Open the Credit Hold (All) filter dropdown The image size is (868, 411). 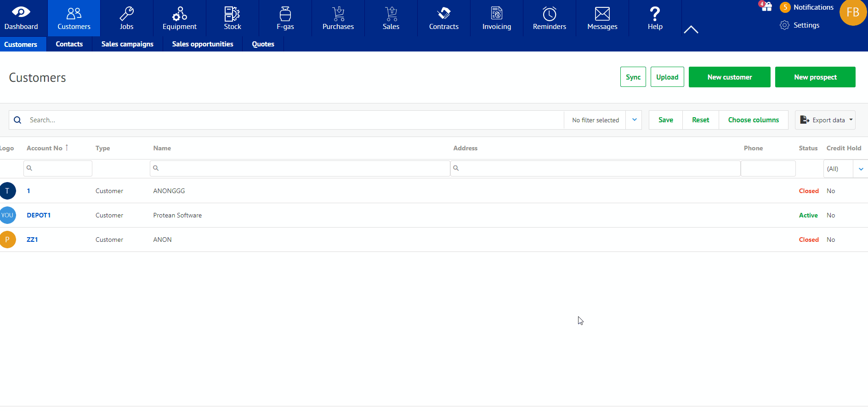(861, 169)
